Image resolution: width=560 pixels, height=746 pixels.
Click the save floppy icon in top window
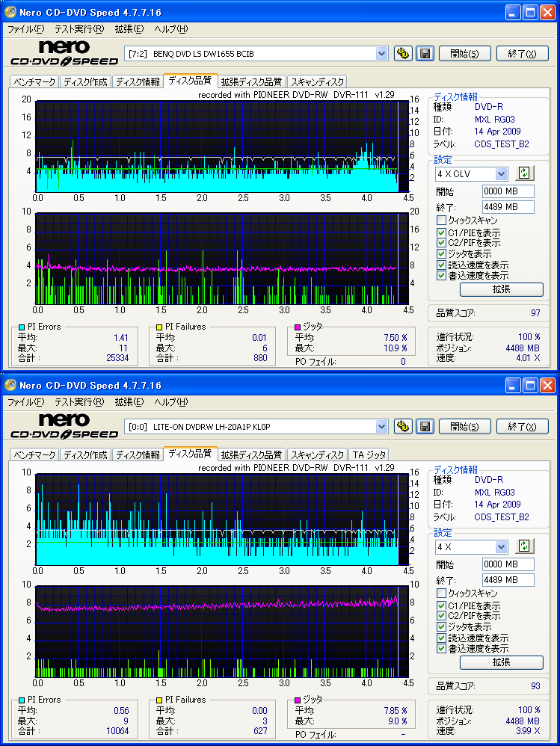click(x=425, y=53)
